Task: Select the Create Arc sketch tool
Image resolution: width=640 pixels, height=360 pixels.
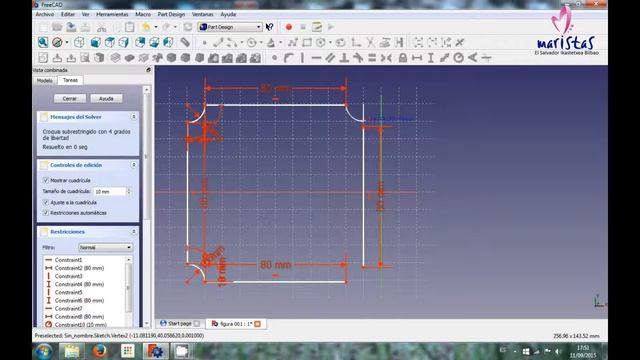Action: click(x=232, y=42)
